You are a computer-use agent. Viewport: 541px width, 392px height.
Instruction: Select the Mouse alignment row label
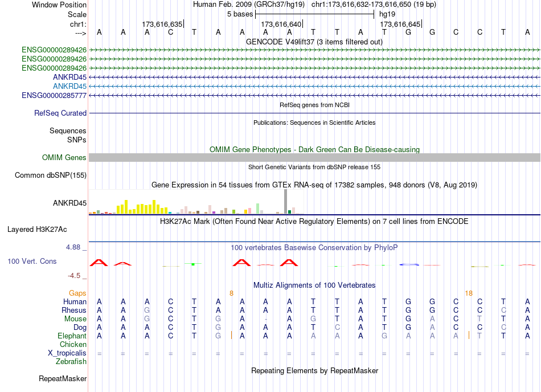pos(75,319)
